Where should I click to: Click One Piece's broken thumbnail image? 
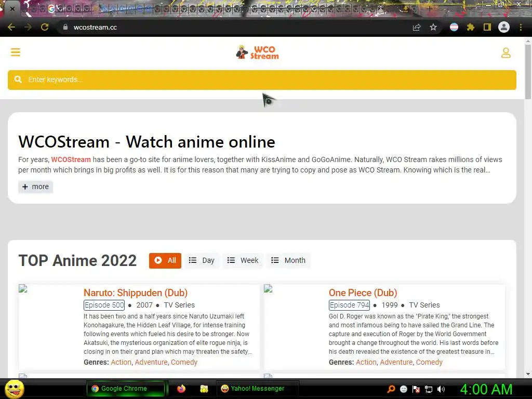[268, 288]
